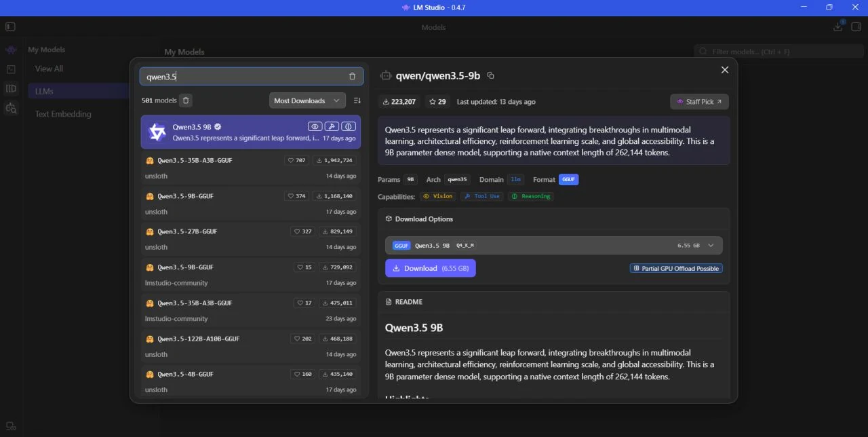This screenshot has width=868, height=437.
Task: Select Text Embedding in My Models
Action: 63,114
